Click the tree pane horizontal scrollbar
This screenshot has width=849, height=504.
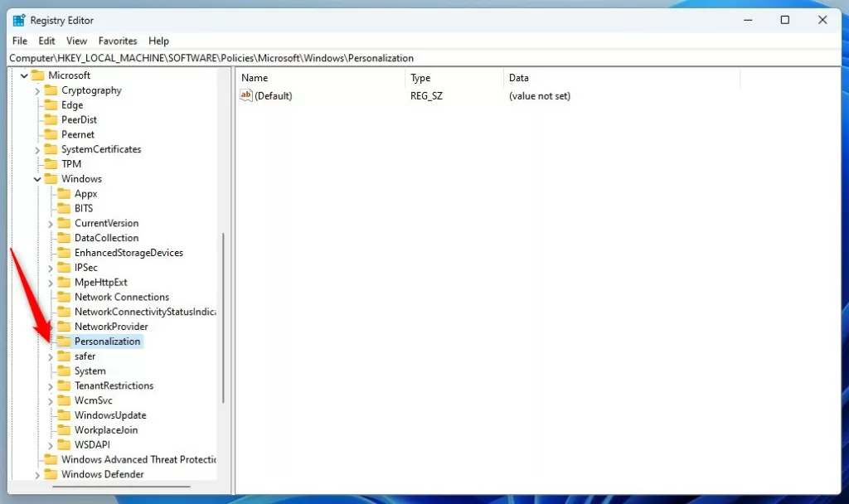pos(121,486)
